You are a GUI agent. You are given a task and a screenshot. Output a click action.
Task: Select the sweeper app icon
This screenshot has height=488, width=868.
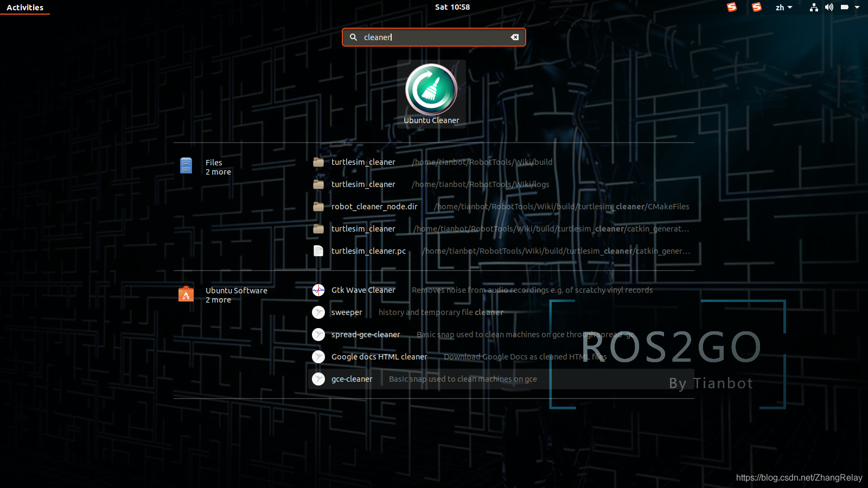318,312
